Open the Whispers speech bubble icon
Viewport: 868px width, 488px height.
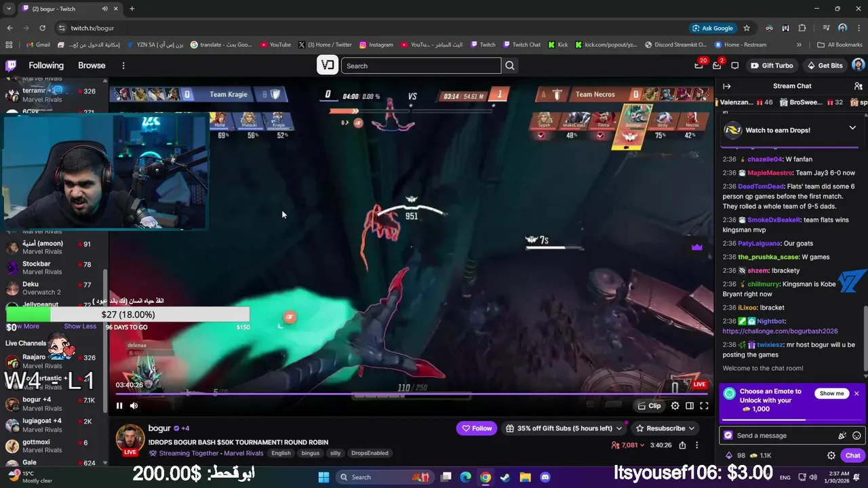tap(734, 66)
